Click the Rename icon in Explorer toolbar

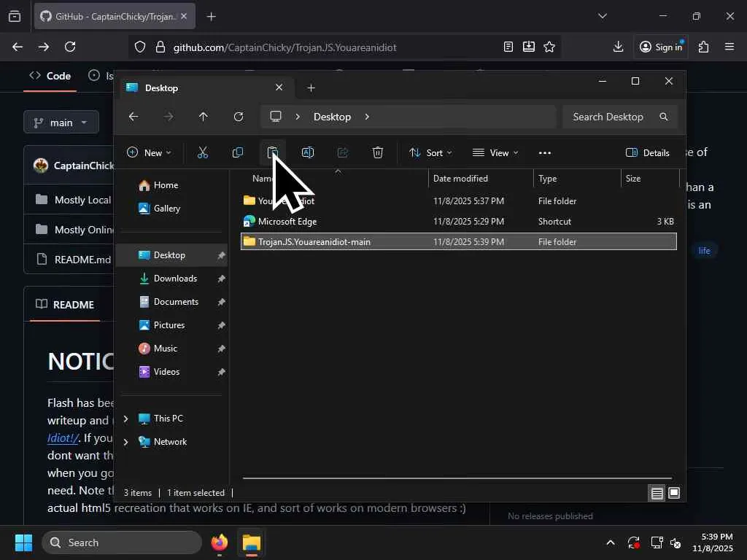[x=308, y=152]
